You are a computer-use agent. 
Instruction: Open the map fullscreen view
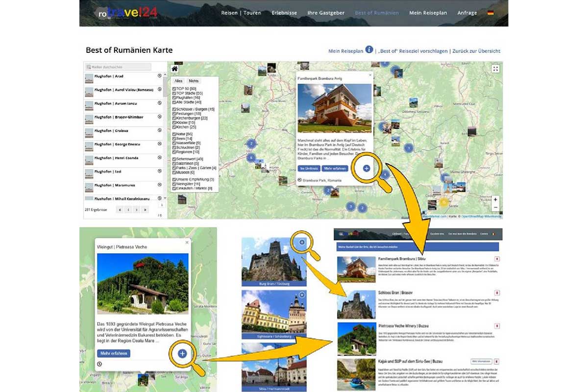(x=495, y=69)
